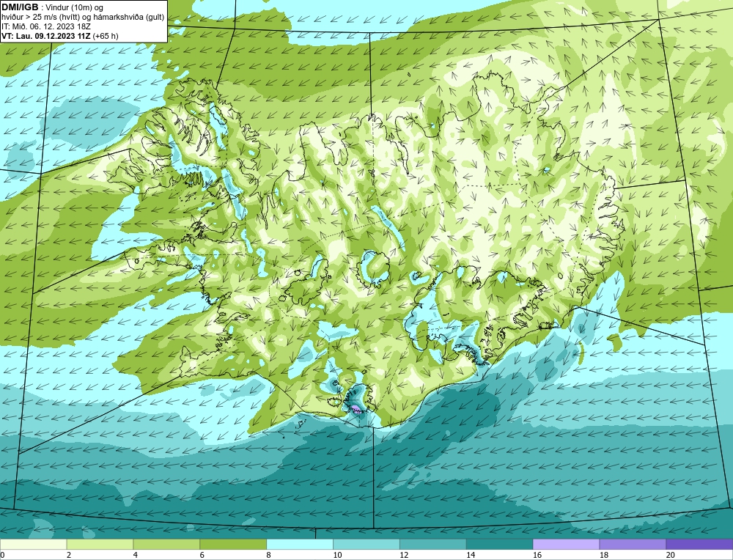
Task: Click the purple strong-wind spot on south coast
Action: 357,410
